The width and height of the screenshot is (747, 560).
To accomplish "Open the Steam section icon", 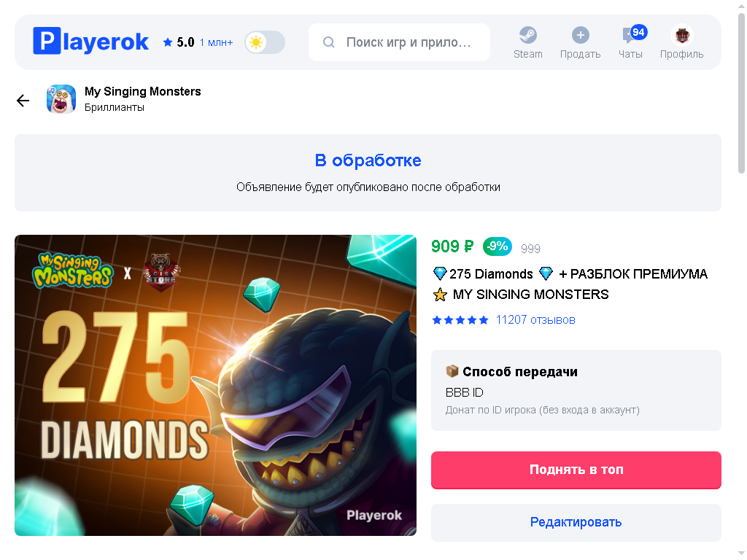I will [528, 35].
